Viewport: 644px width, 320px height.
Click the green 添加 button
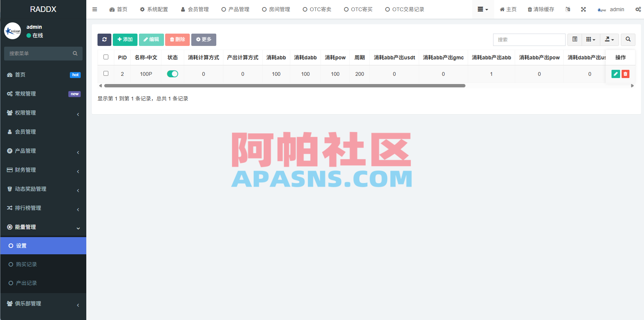click(125, 40)
